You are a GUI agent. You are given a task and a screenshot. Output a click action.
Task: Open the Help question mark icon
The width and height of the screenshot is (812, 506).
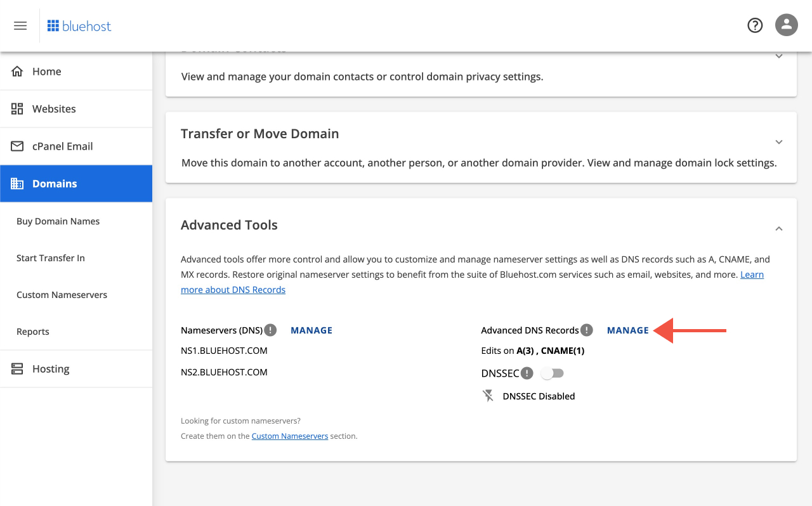[754, 25]
